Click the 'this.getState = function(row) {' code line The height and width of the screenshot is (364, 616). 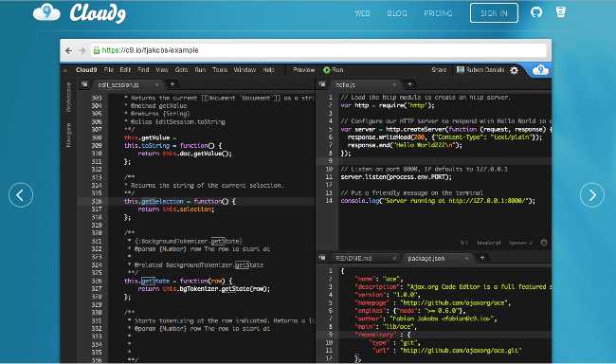tap(178, 281)
